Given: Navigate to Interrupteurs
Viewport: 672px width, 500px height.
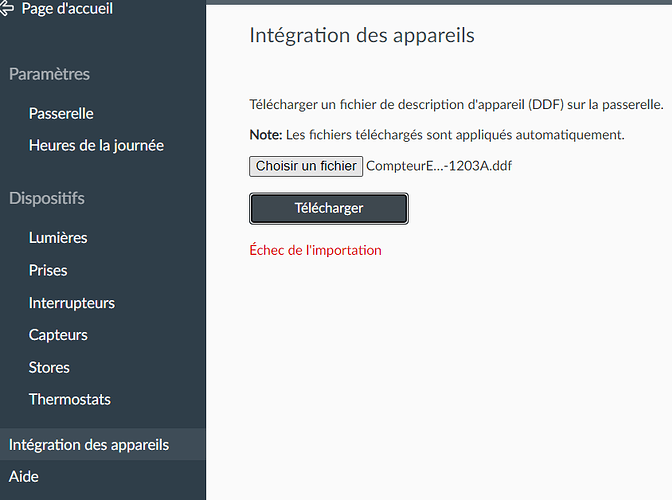Looking at the screenshot, I should [72, 303].
